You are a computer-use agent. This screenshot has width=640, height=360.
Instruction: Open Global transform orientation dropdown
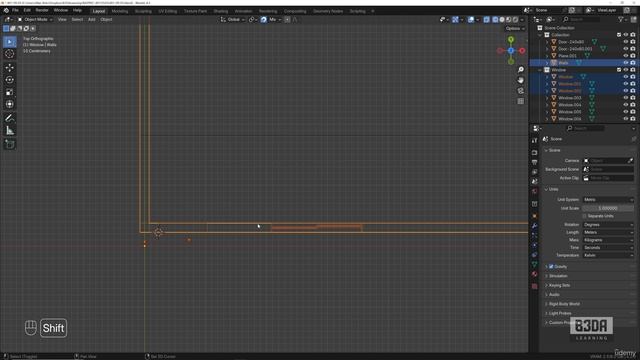(x=233, y=20)
